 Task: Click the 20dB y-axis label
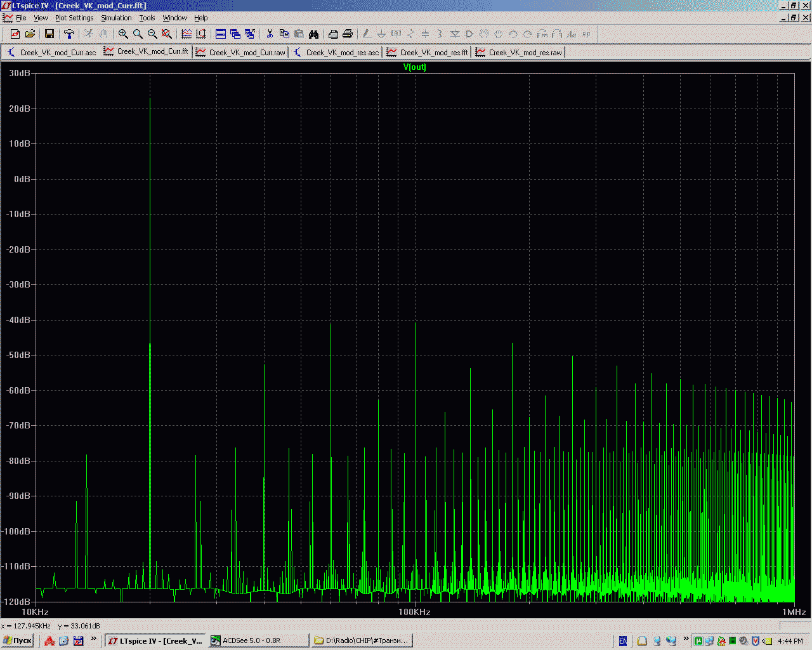(20, 109)
